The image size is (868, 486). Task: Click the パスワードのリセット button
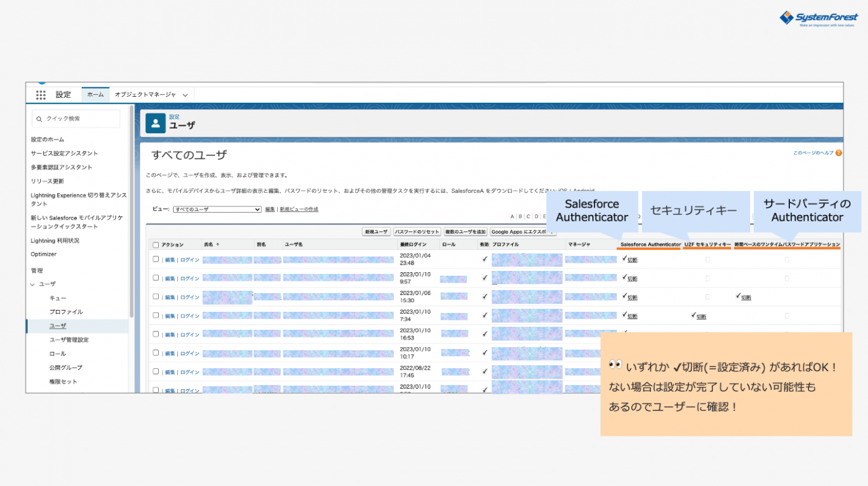pyautogui.click(x=417, y=232)
